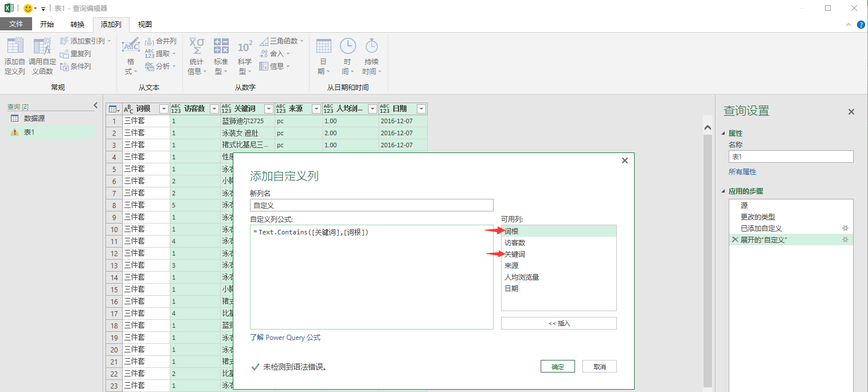Open the Information (信息) dropdown
The image size is (868, 392).
click(x=275, y=66)
